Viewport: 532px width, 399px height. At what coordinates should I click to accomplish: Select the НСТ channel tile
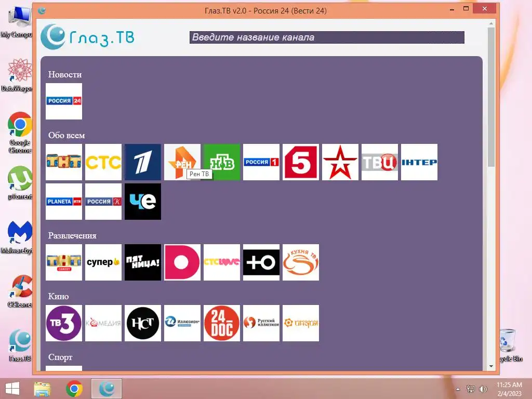(x=143, y=323)
